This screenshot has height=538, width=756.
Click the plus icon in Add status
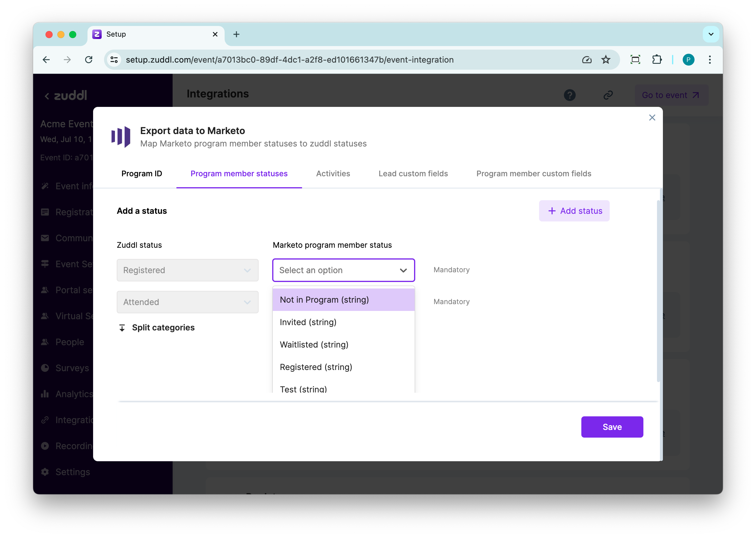[x=552, y=211]
